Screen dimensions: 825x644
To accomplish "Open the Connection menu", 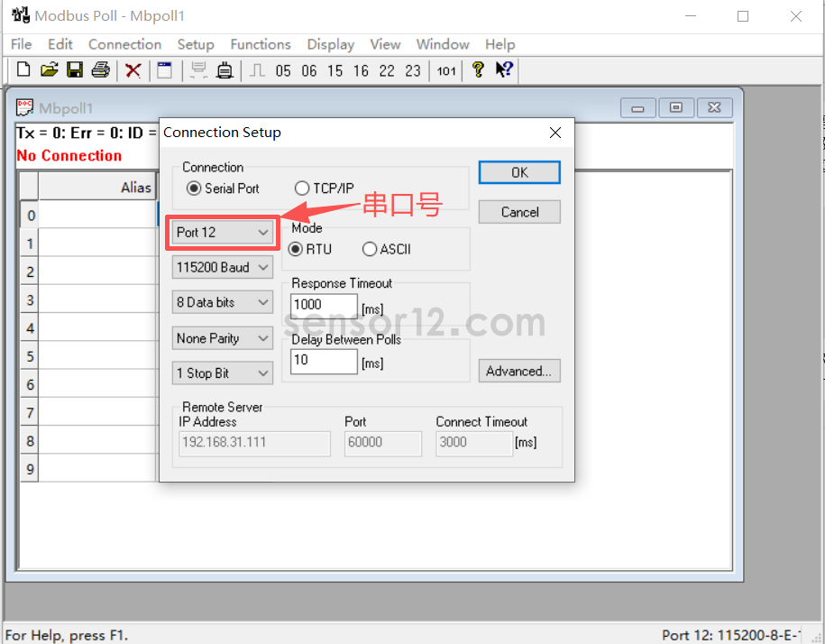I will click(124, 43).
